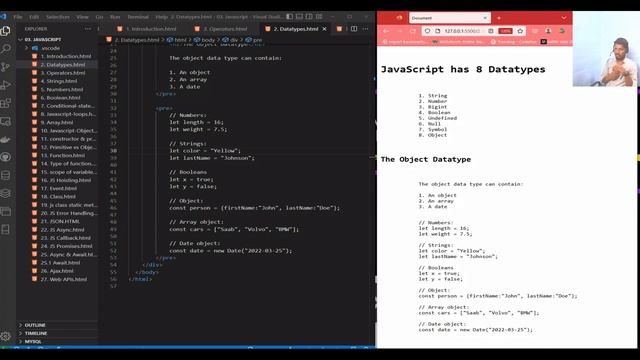This screenshot has width=640, height=360.
Task: Open Manage gear icon in VS Code
Action: 6,336
